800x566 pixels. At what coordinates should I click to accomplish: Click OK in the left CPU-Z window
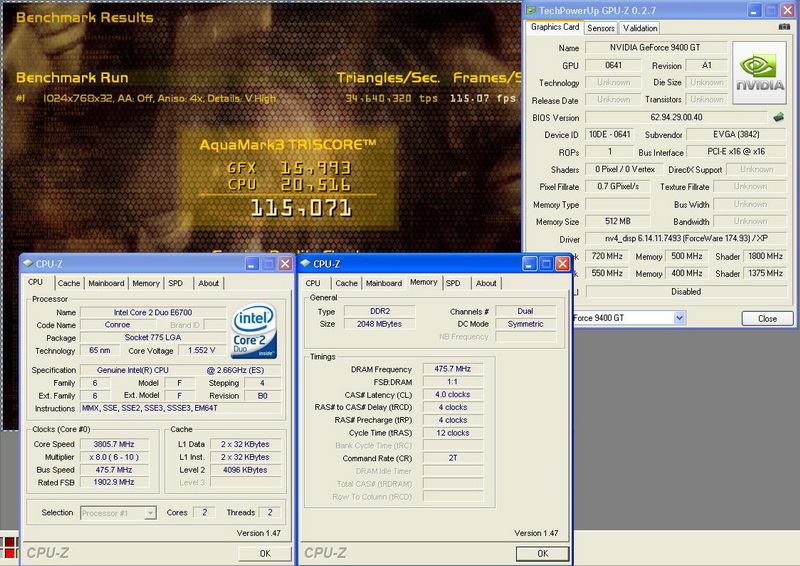265,553
